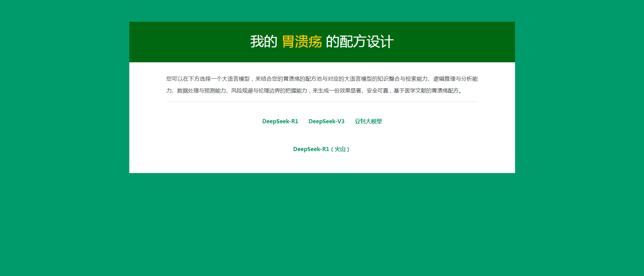Click green background left of the white panel
Viewport: 644px width, 276px height.
click(64, 102)
